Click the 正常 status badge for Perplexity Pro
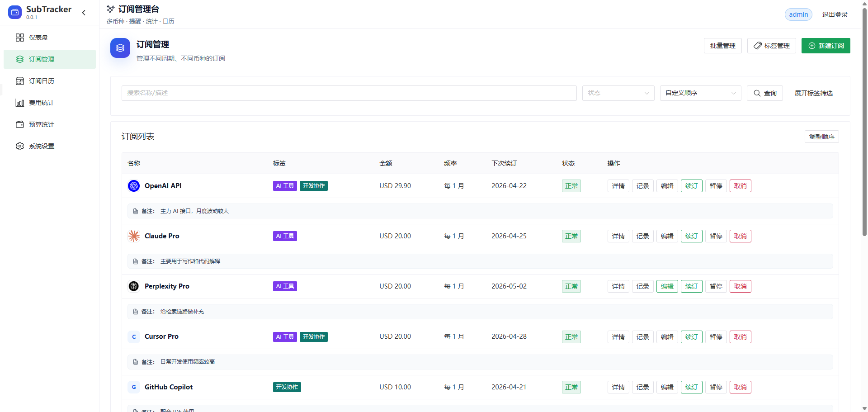 [571, 286]
